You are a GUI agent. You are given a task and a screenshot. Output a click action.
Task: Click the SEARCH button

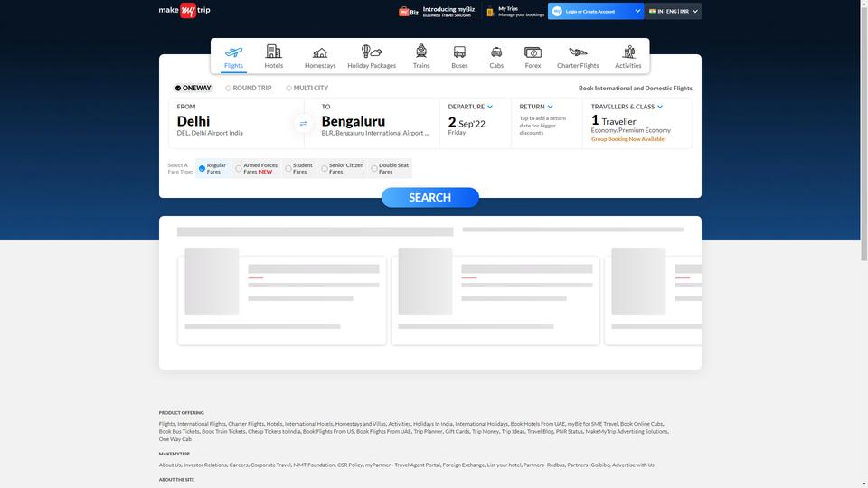(430, 198)
